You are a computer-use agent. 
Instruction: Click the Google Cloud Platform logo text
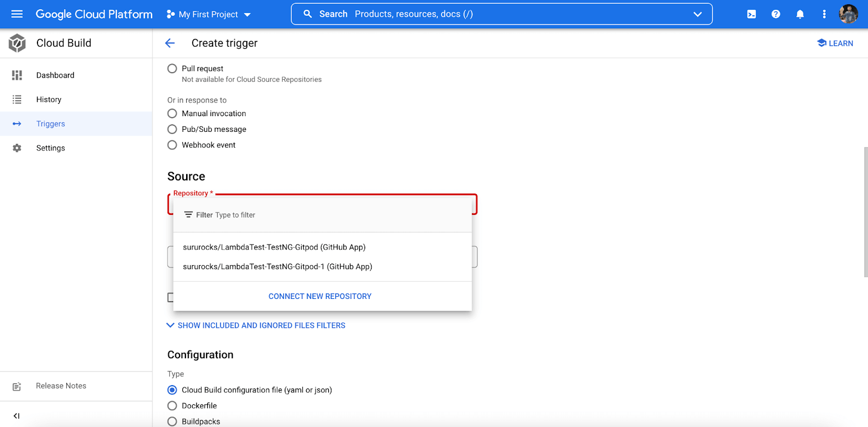[x=94, y=14]
